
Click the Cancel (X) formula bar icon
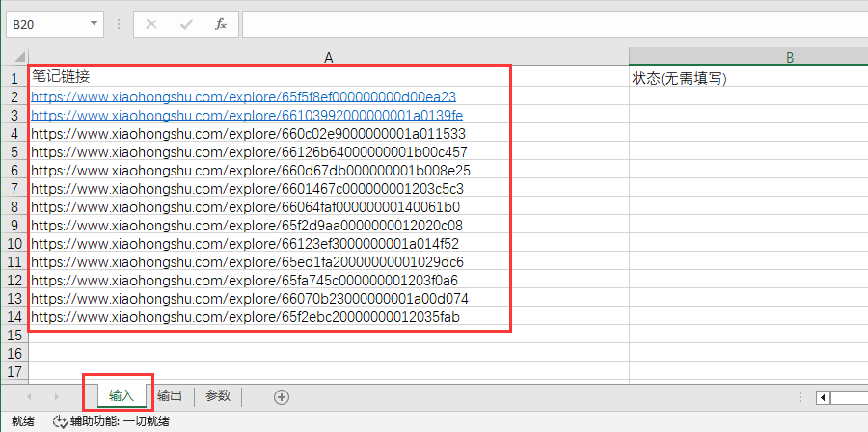click(x=151, y=24)
